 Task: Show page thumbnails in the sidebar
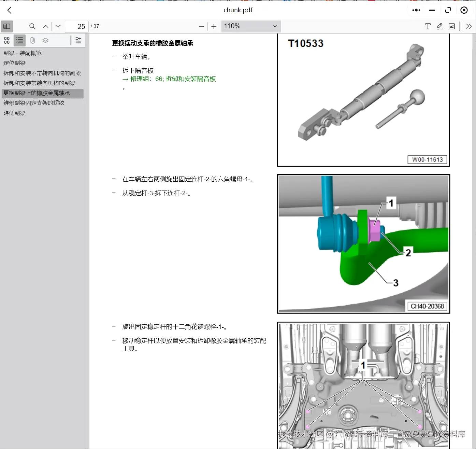click(x=7, y=40)
